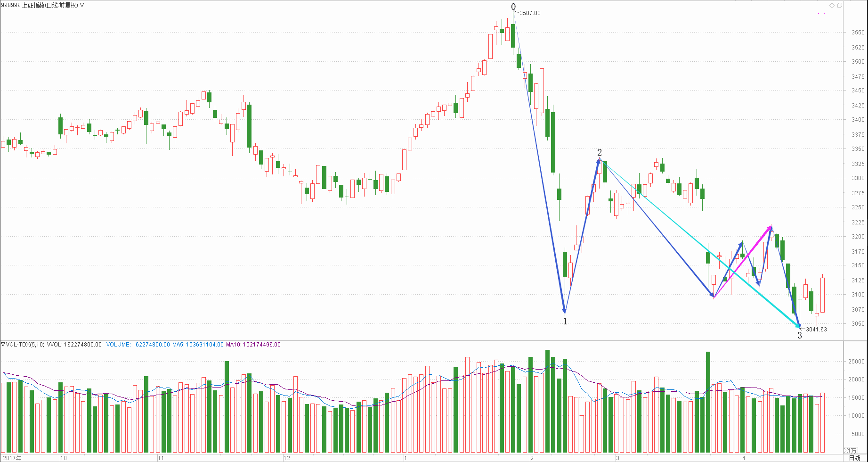Click the 25000 level on volume axis
Image resolution: width=868 pixels, height=462 pixels.
click(x=856, y=362)
